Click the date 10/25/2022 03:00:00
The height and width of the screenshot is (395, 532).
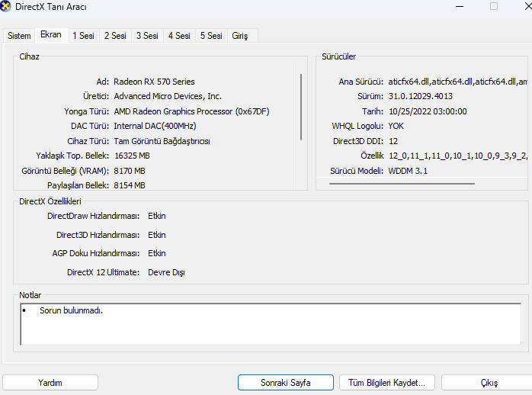(428, 111)
